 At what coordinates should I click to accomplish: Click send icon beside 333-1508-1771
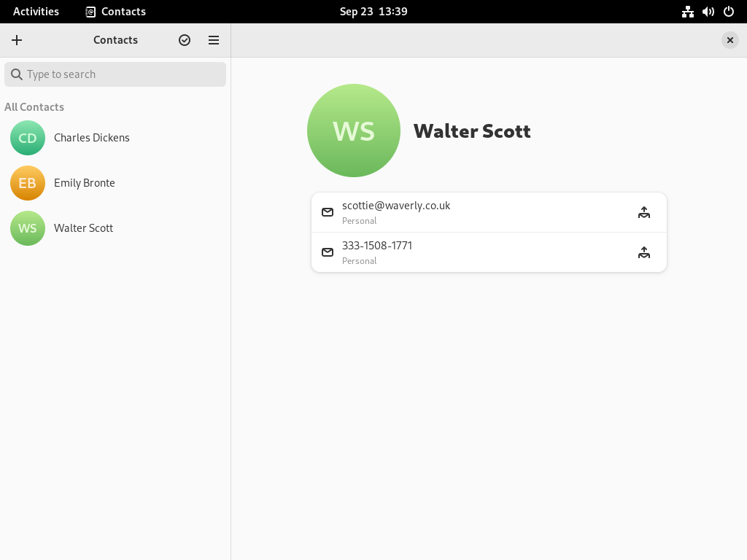pyautogui.click(x=643, y=252)
